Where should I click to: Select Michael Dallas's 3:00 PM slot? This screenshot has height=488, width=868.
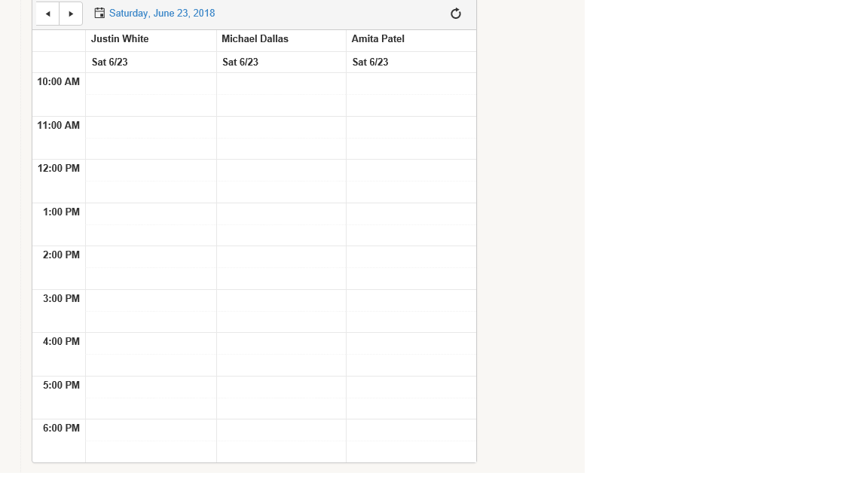(281, 300)
